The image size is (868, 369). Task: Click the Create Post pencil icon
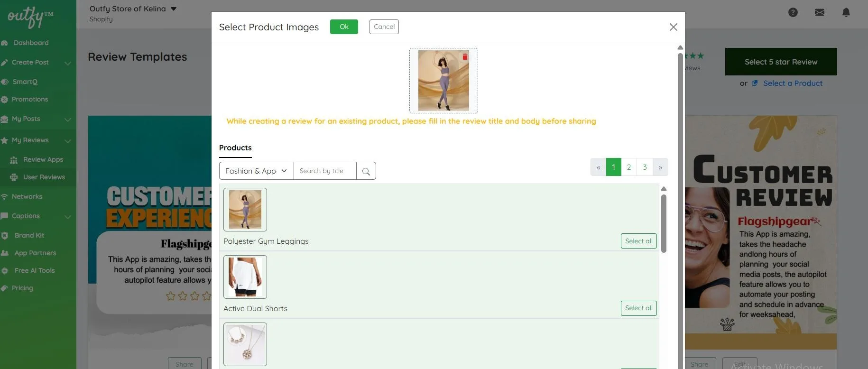pyautogui.click(x=4, y=62)
